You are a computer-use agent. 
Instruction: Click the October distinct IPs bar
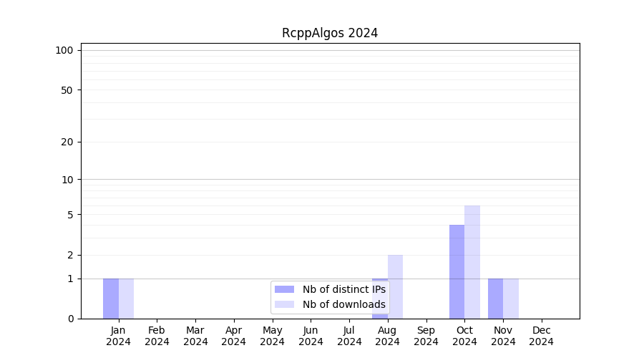click(x=457, y=272)
